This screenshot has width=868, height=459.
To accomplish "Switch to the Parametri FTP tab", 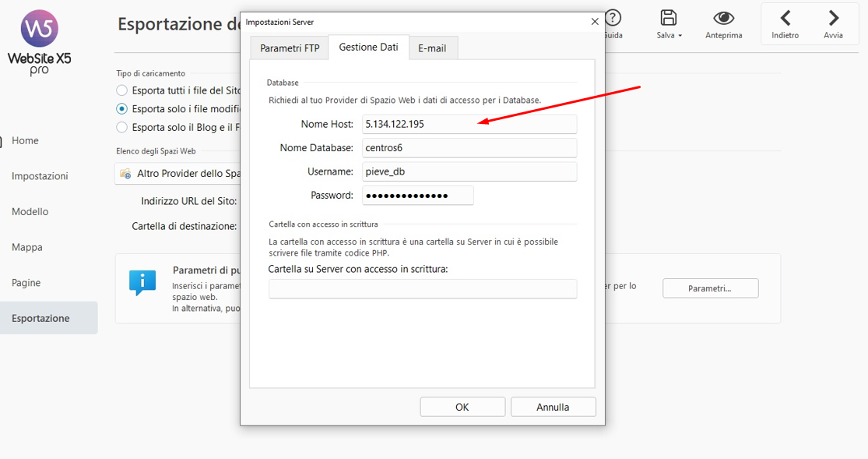I will coord(290,48).
